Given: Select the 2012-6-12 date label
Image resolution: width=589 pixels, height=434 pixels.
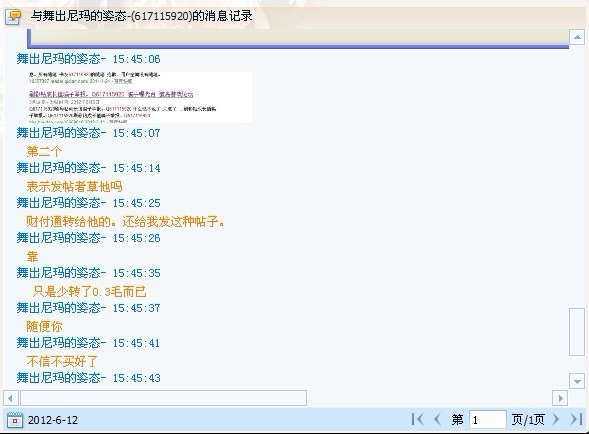Looking at the screenshot, I should pos(53,420).
